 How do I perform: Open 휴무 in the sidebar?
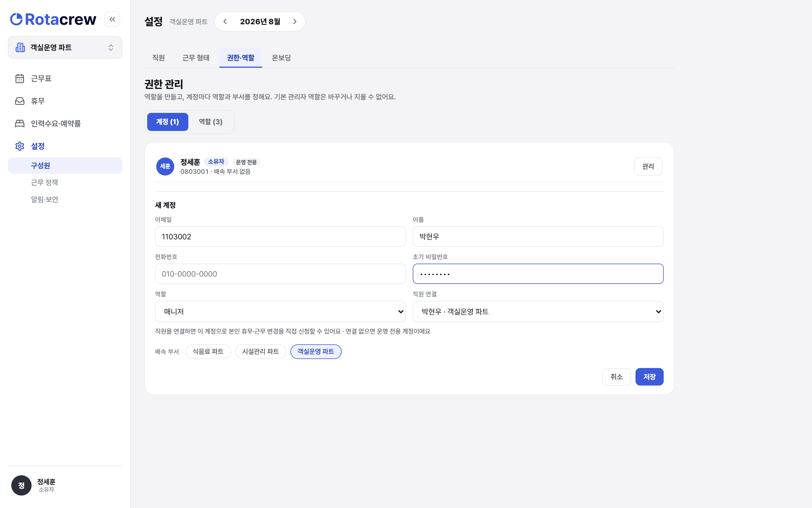(65, 101)
